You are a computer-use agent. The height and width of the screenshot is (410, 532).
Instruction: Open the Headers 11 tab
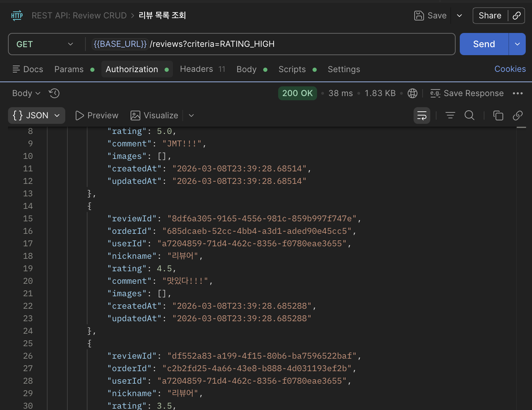[202, 69]
